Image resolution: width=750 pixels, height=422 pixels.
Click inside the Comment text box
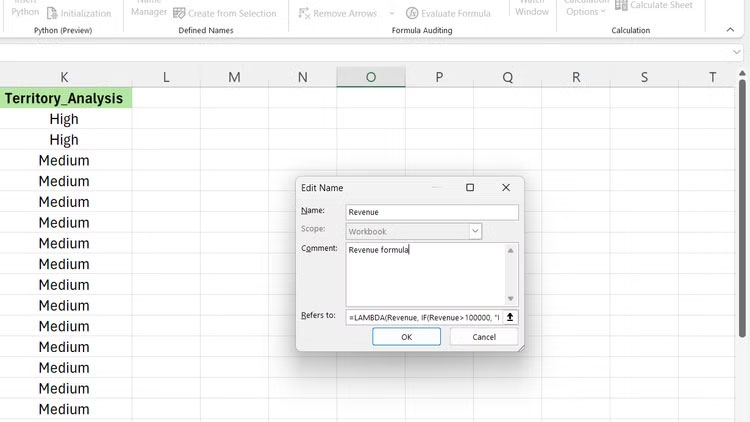click(425, 273)
